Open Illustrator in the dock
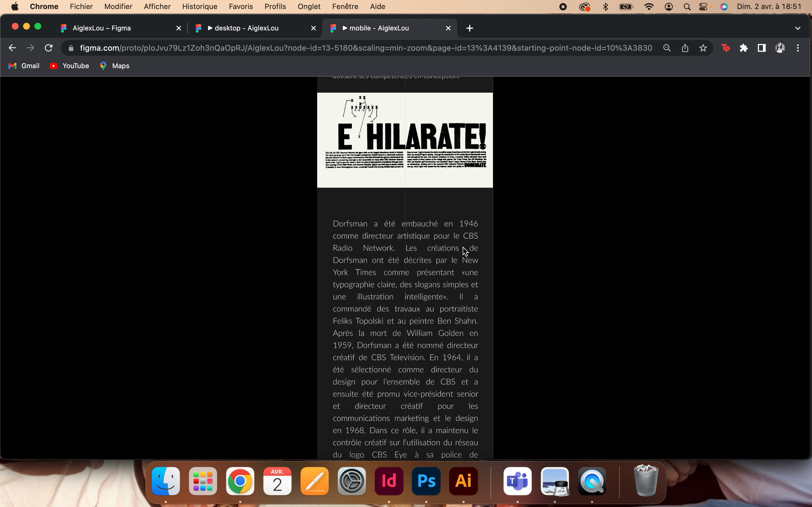812x507 pixels. click(463, 481)
